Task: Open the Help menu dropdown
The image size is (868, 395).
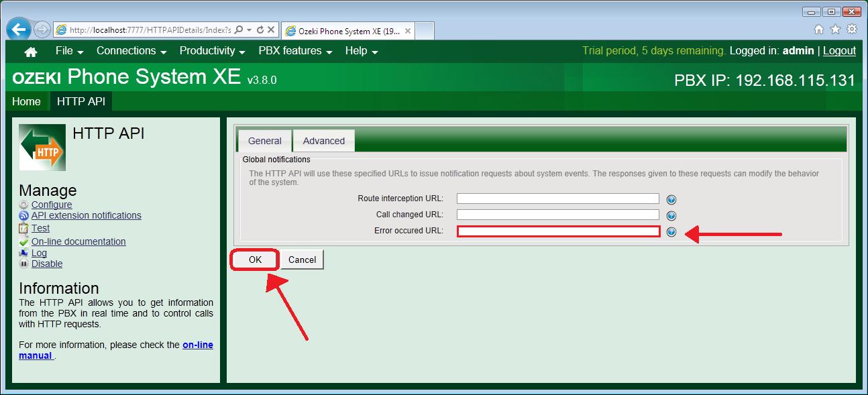Action: coord(362,51)
